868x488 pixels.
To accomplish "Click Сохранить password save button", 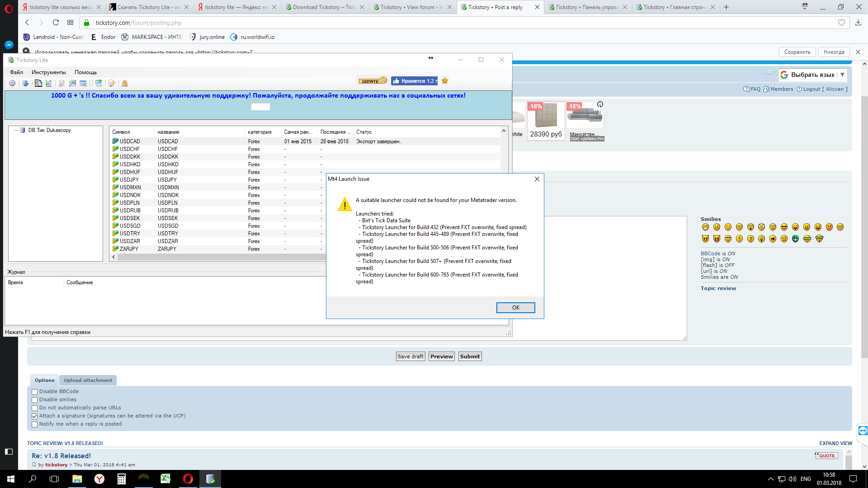I will (797, 52).
